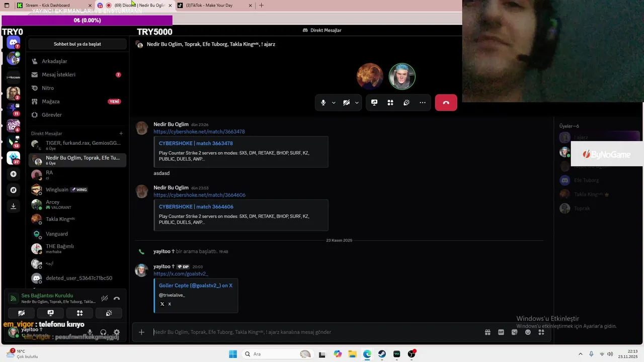Hang up call with red button
The width and height of the screenshot is (644, 362).
click(x=446, y=103)
